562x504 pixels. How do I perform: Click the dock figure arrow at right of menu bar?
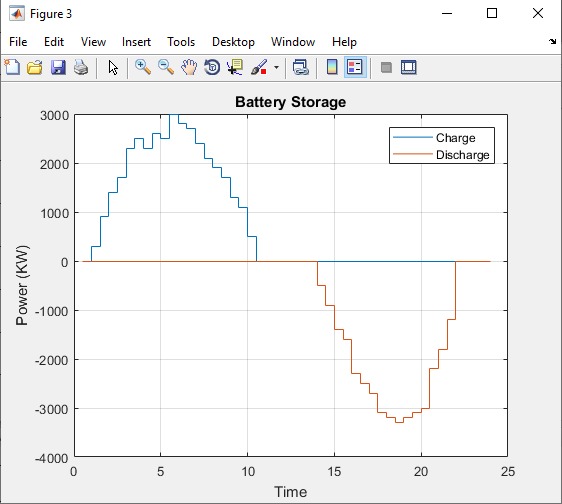point(552,42)
